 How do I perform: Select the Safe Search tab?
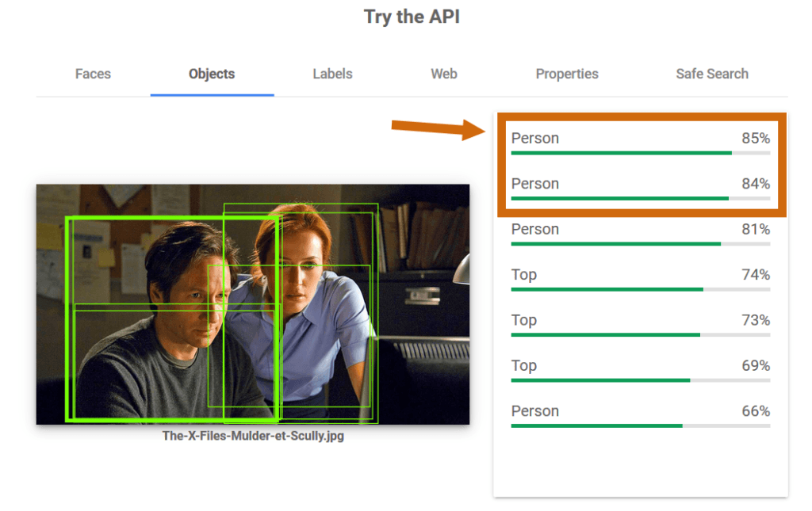point(712,74)
